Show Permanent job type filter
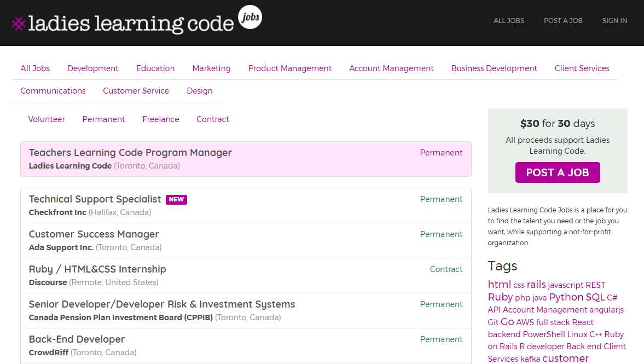This screenshot has height=364, width=644. [x=103, y=119]
